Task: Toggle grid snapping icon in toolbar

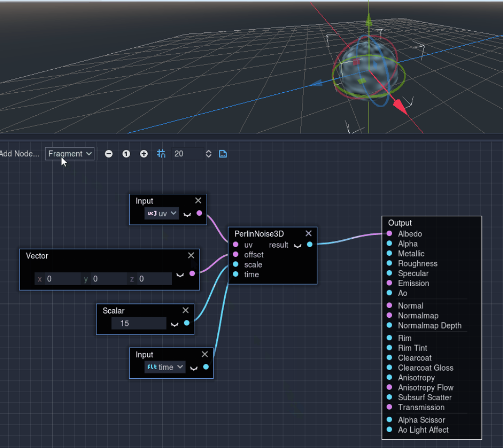Action: (x=162, y=154)
